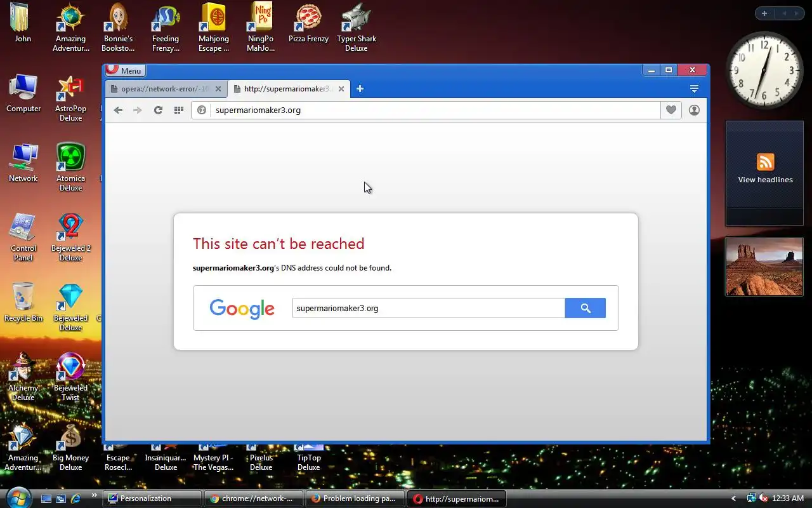Click the blue Google search button
Image resolution: width=812 pixels, height=508 pixels.
click(x=585, y=308)
